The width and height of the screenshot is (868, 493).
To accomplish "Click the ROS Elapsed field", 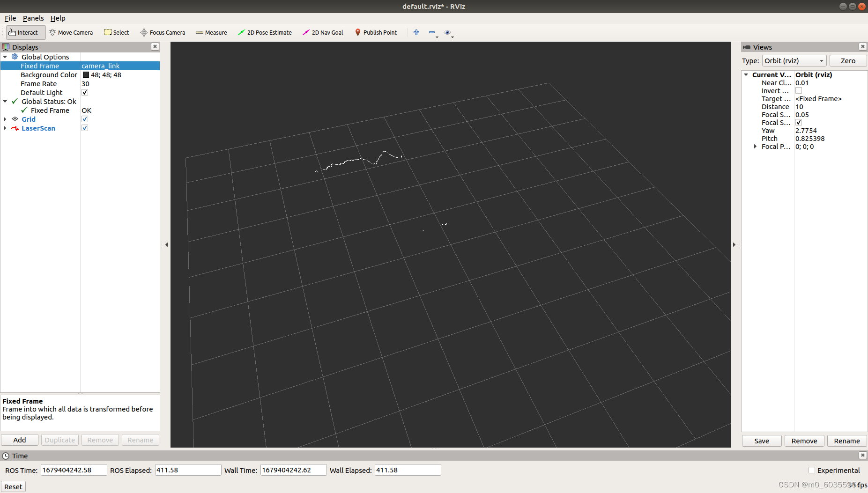I will point(188,470).
